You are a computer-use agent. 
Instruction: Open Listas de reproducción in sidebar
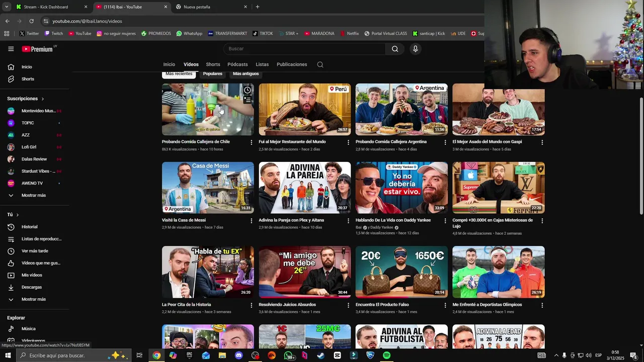[35, 239]
